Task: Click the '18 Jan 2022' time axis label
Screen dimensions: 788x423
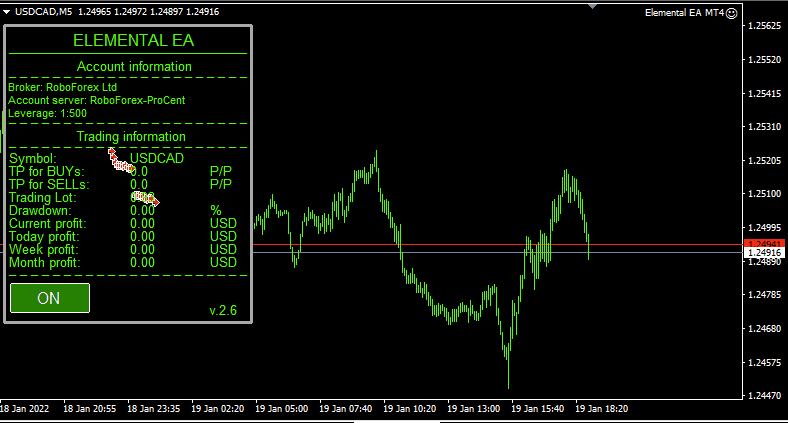Action: (x=25, y=408)
